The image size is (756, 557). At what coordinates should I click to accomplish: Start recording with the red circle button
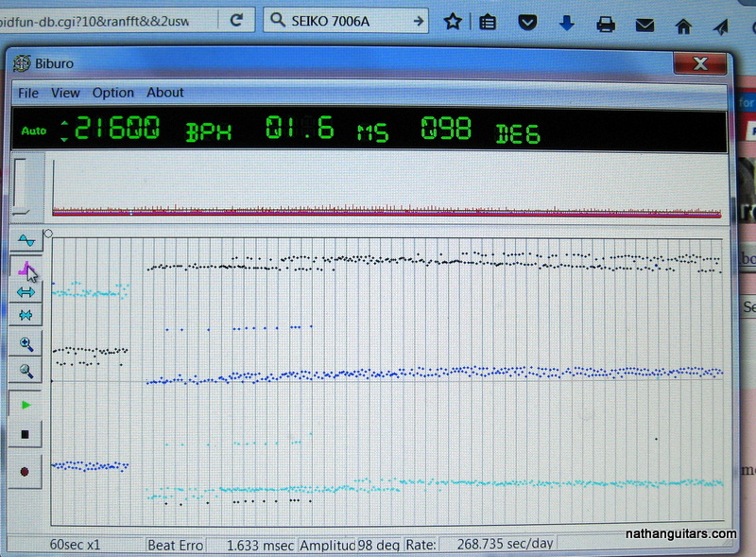(x=26, y=470)
